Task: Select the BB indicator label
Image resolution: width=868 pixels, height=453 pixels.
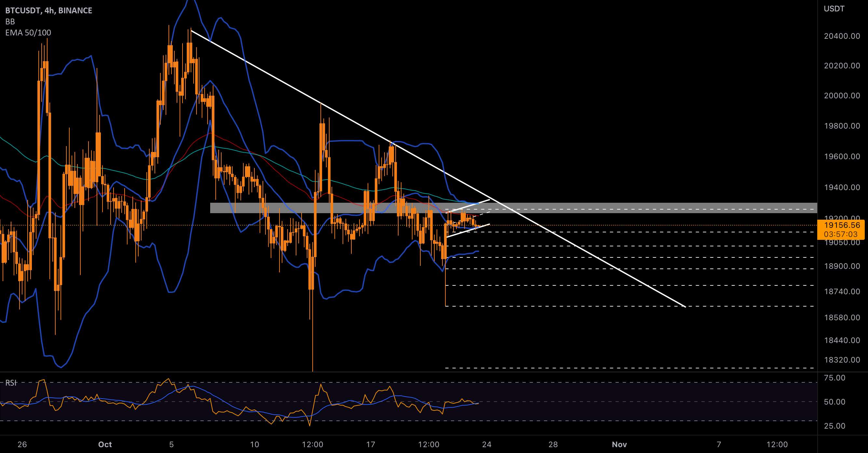Action: [10, 21]
